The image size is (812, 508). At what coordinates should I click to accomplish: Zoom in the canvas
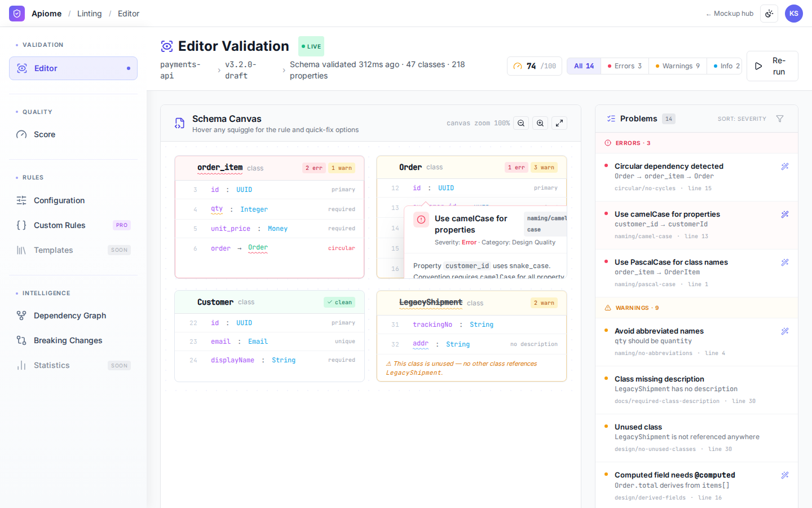pyautogui.click(x=540, y=123)
